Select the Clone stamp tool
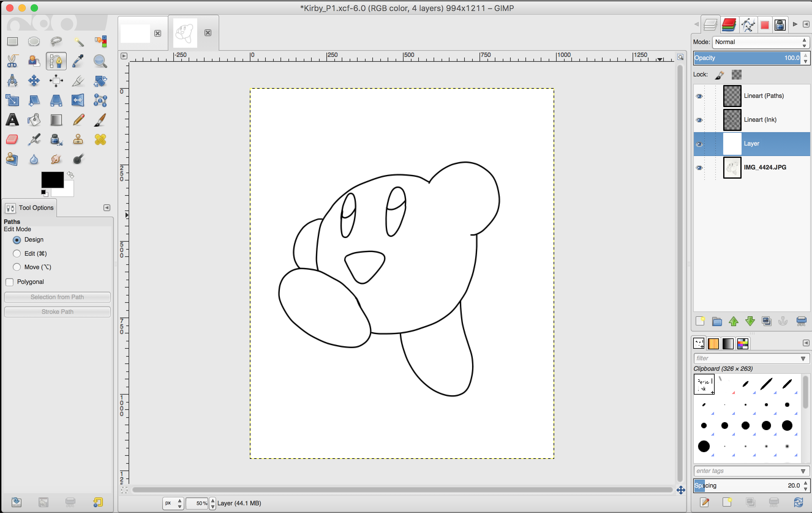812x513 pixels. click(x=78, y=139)
